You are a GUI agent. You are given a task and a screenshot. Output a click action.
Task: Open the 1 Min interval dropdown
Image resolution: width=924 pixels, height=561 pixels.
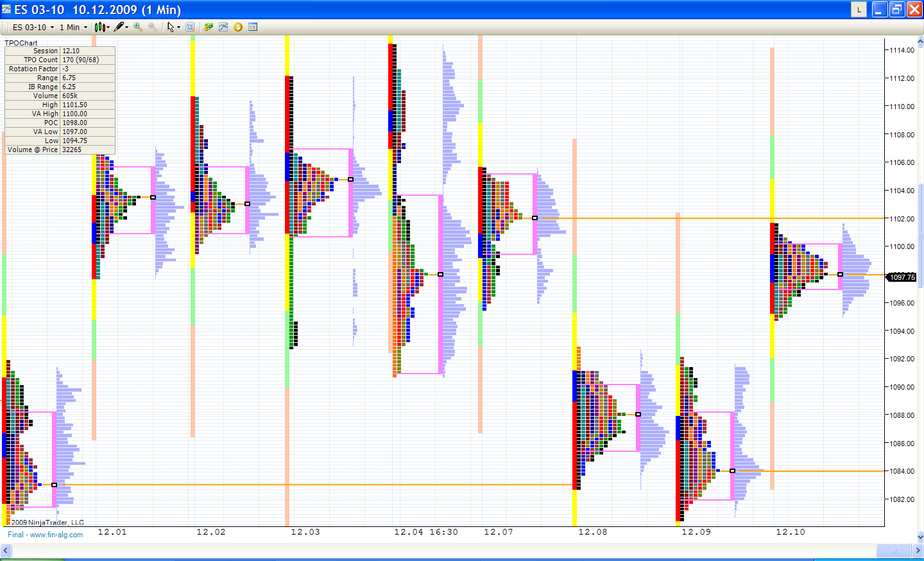click(85, 28)
